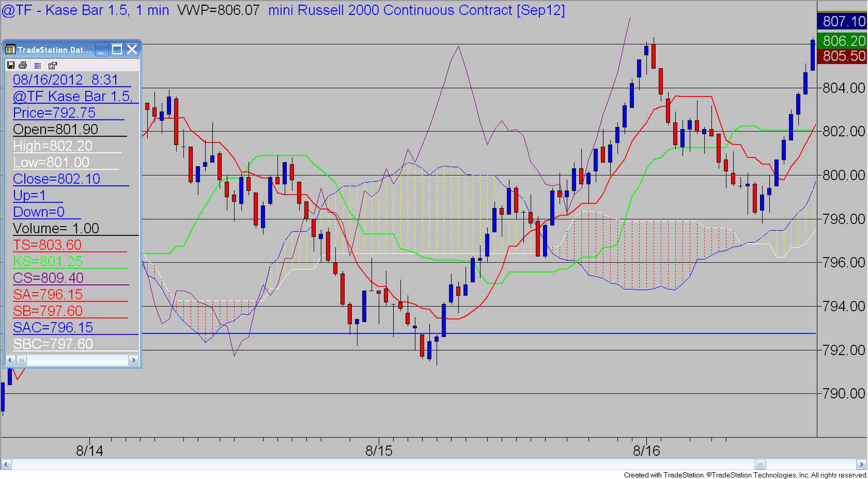Click the chart's right scroll arrow at bottom
868x479 pixels.
click(x=862, y=463)
